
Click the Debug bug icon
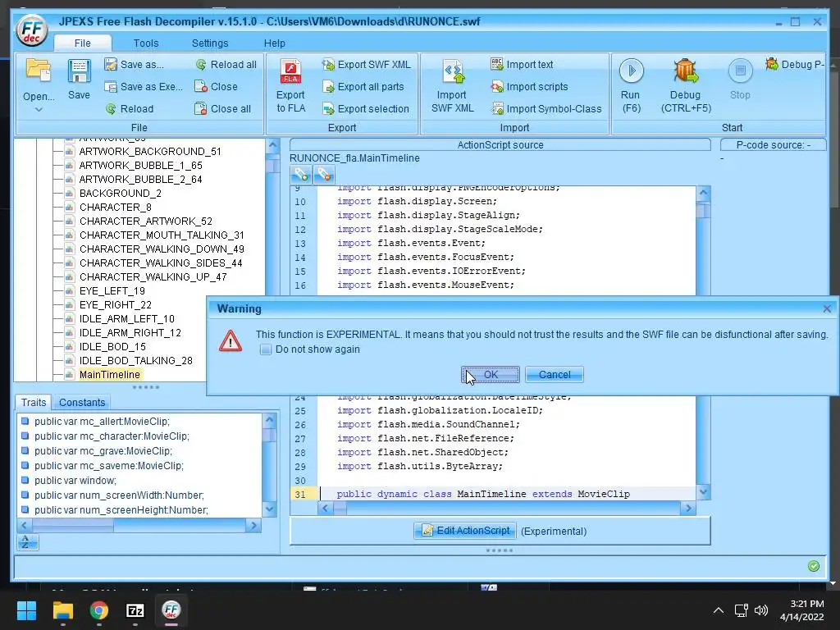686,71
